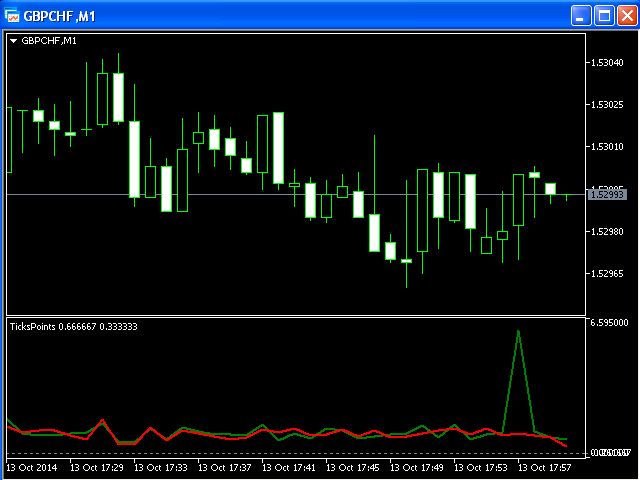Click the 1.53025 price axis label
Viewport: 640px width, 480px height.
click(x=607, y=105)
